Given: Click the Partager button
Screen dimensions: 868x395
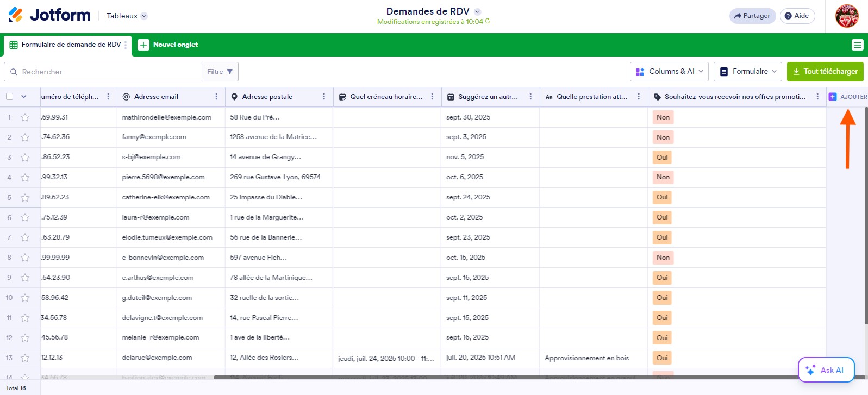Looking at the screenshot, I should click(x=752, y=16).
